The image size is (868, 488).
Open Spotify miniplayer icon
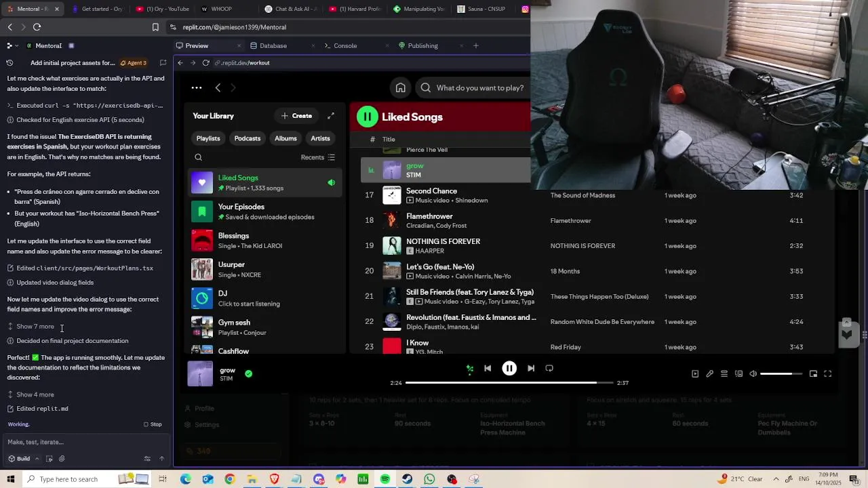pyautogui.click(x=813, y=374)
